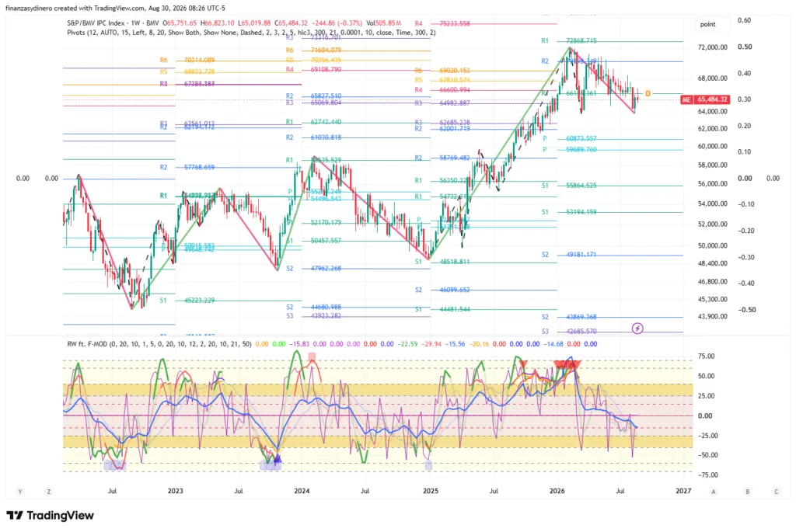The height and width of the screenshot is (532, 796).
Task: Click the 50,000.00 price axis label
Action: (x=713, y=245)
